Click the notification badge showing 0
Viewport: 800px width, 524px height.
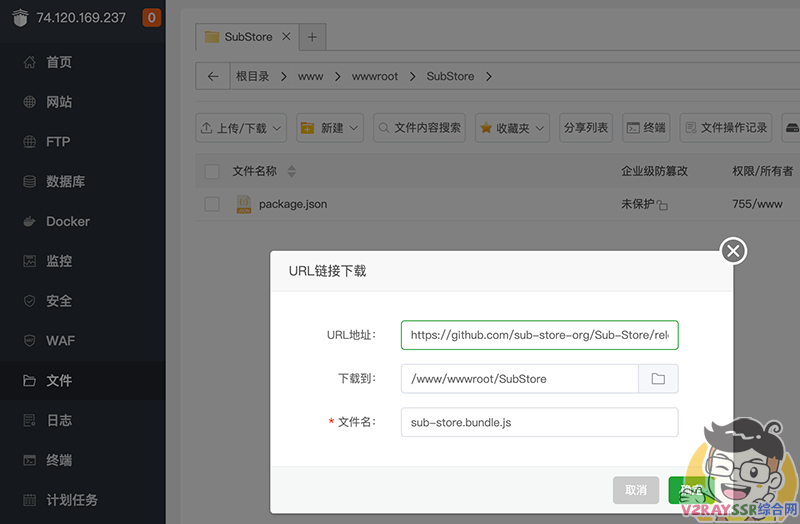point(151,17)
